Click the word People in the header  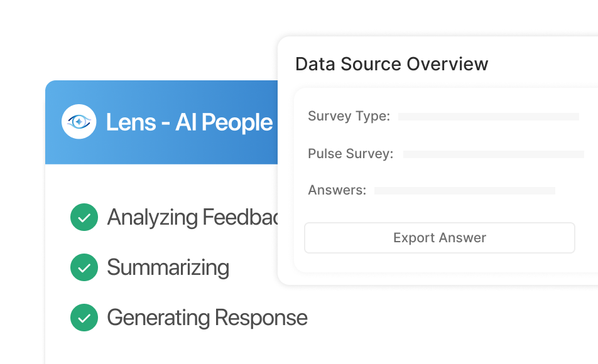tap(237, 123)
